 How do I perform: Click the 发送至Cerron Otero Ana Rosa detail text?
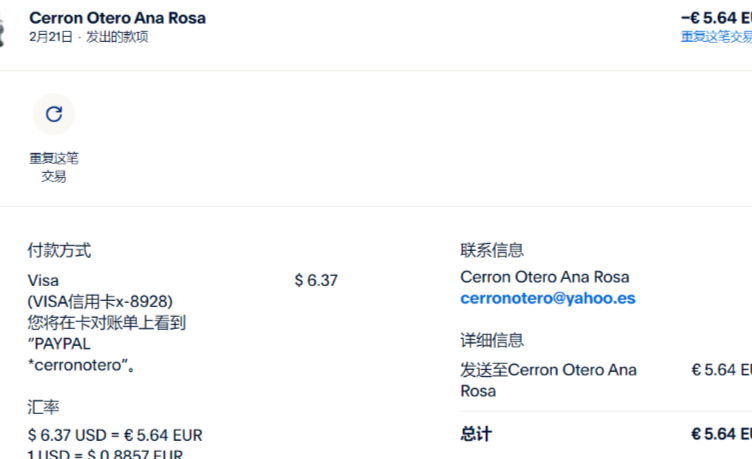click(x=548, y=370)
